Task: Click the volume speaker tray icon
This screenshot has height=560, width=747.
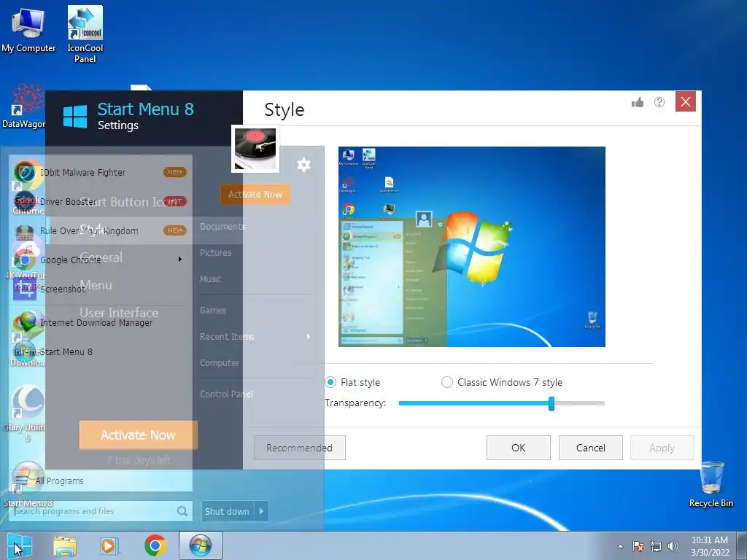Action: point(673,546)
